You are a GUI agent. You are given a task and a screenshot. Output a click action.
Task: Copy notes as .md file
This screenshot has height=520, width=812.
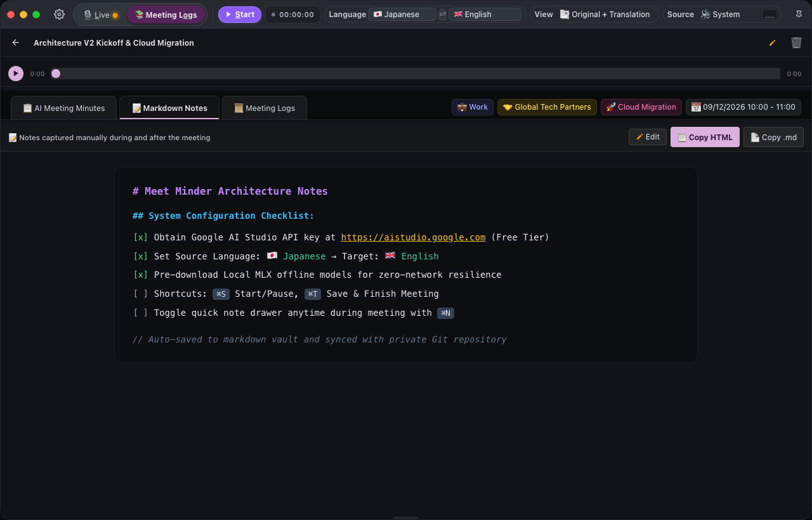[773, 137]
